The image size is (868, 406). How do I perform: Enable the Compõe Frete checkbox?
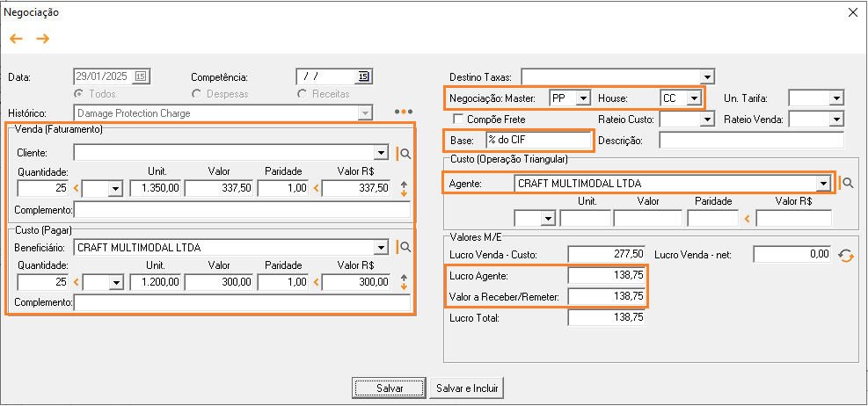458,119
